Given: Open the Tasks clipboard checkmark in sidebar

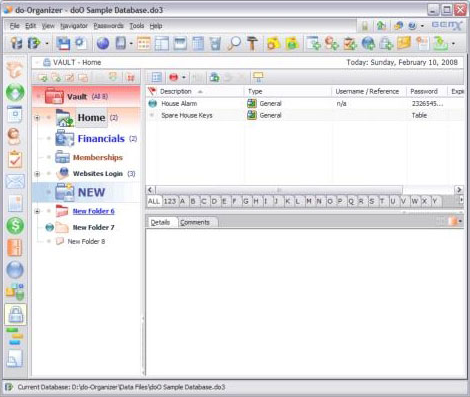Looking at the screenshot, I should [15, 159].
